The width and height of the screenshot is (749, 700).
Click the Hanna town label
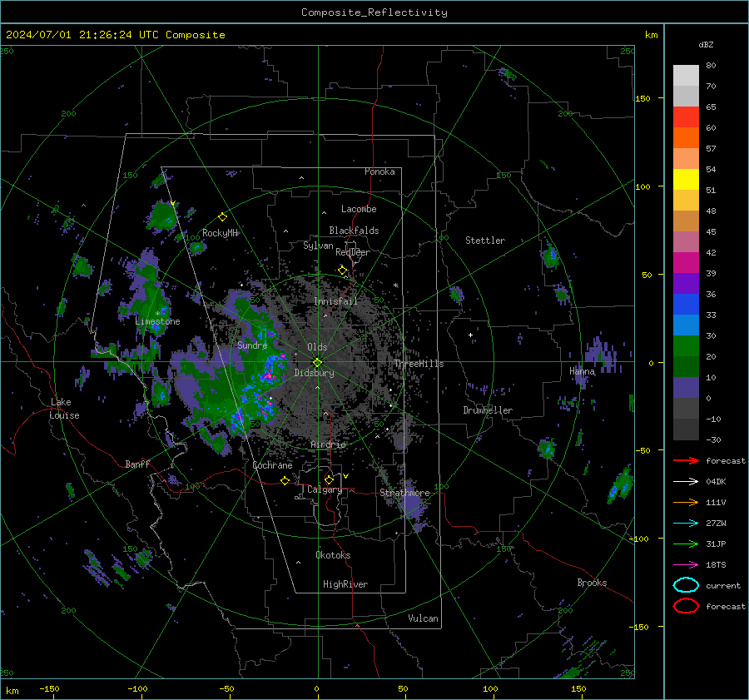coord(582,372)
